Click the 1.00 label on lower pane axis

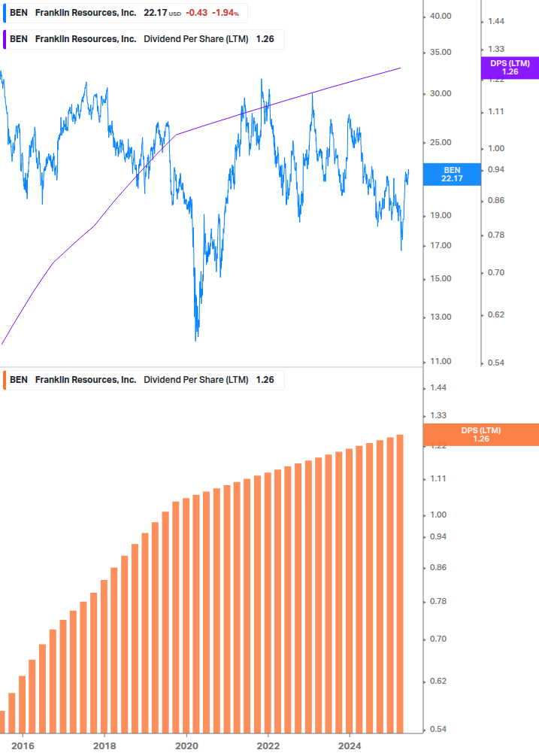(x=438, y=515)
